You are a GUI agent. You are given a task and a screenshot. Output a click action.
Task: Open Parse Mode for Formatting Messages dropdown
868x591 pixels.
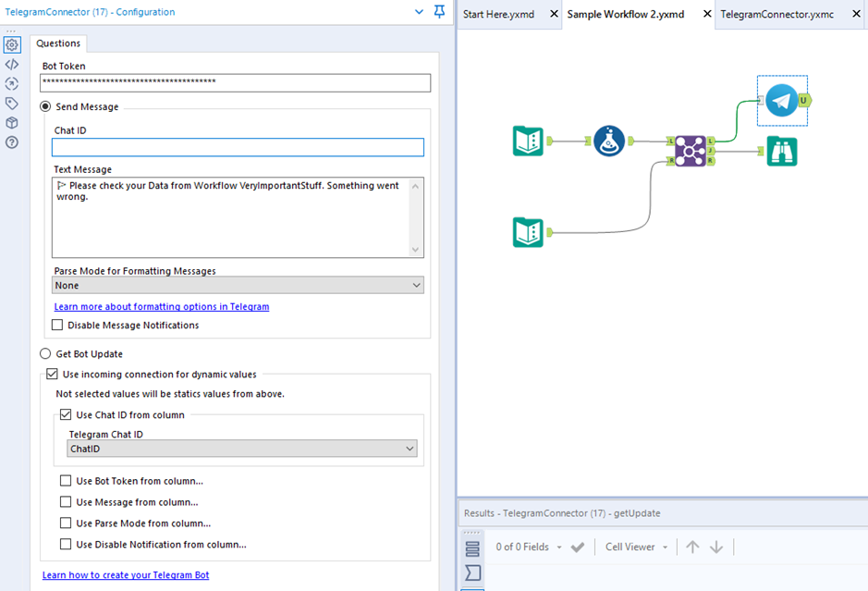[x=238, y=285]
